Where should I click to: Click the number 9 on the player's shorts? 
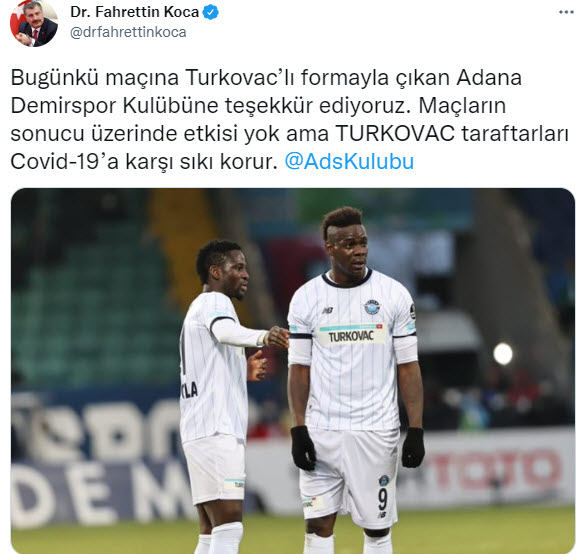pyautogui.click(x=383, y=498)
